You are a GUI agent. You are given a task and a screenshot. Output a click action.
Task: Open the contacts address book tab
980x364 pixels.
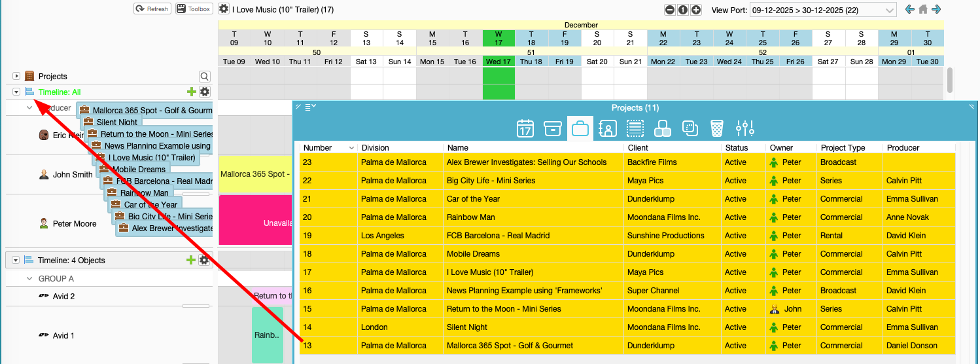(608, 128)
